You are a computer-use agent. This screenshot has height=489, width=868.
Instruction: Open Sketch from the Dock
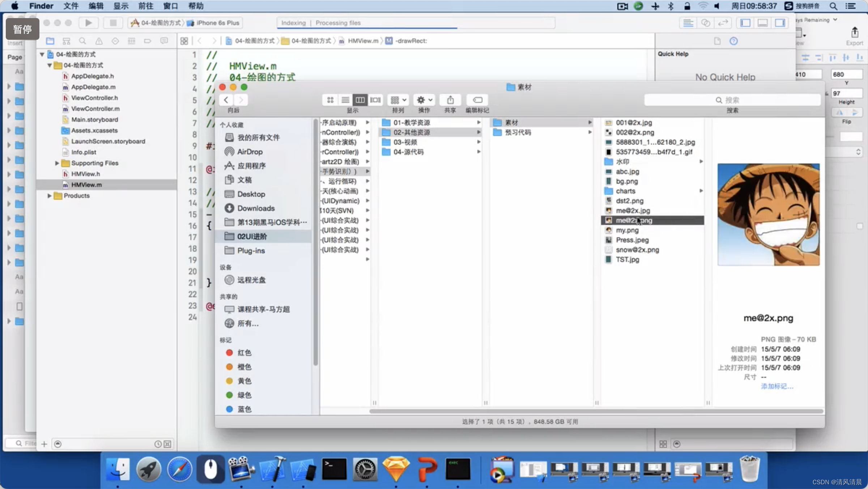tap(396, 469)
